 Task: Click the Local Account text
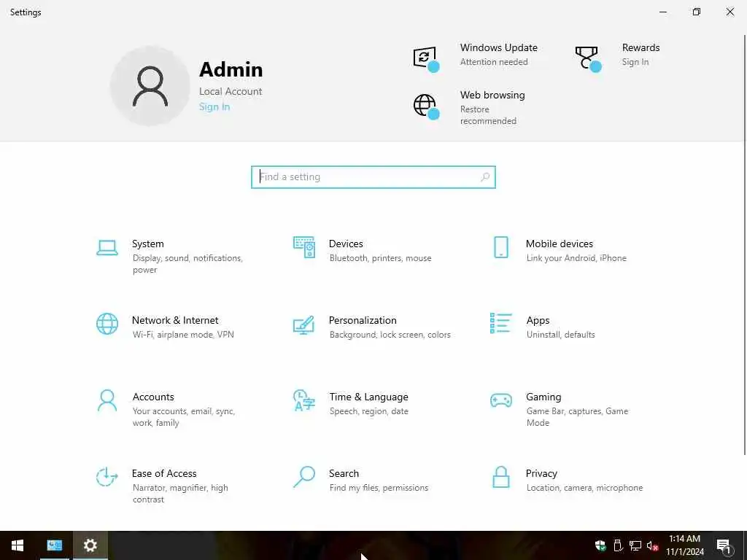coord(231,91)
